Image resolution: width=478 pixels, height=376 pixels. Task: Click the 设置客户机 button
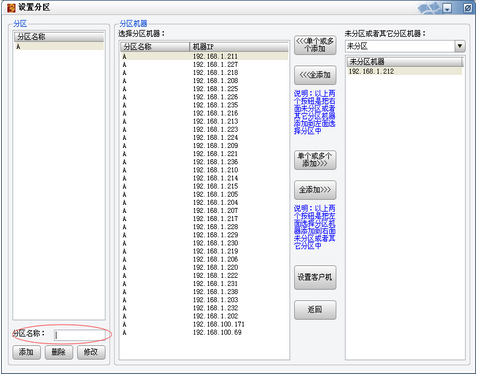coord(315,277)
